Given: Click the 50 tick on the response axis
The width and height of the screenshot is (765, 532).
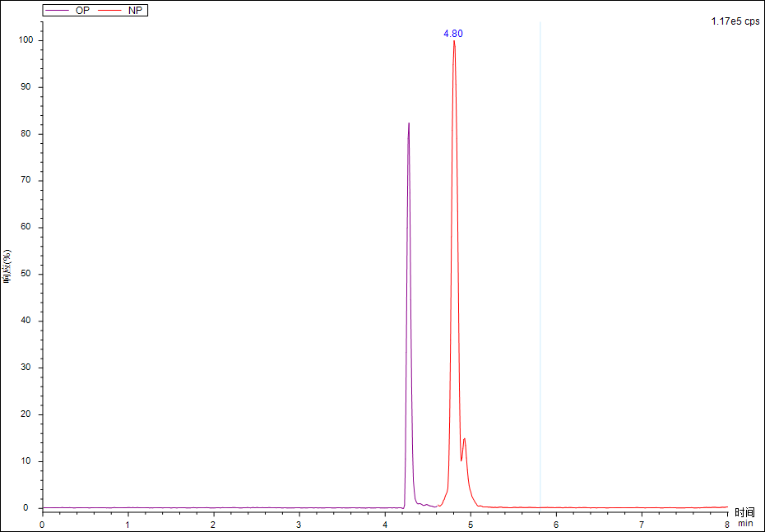Looking at the screenshot, I should (25, 274).
